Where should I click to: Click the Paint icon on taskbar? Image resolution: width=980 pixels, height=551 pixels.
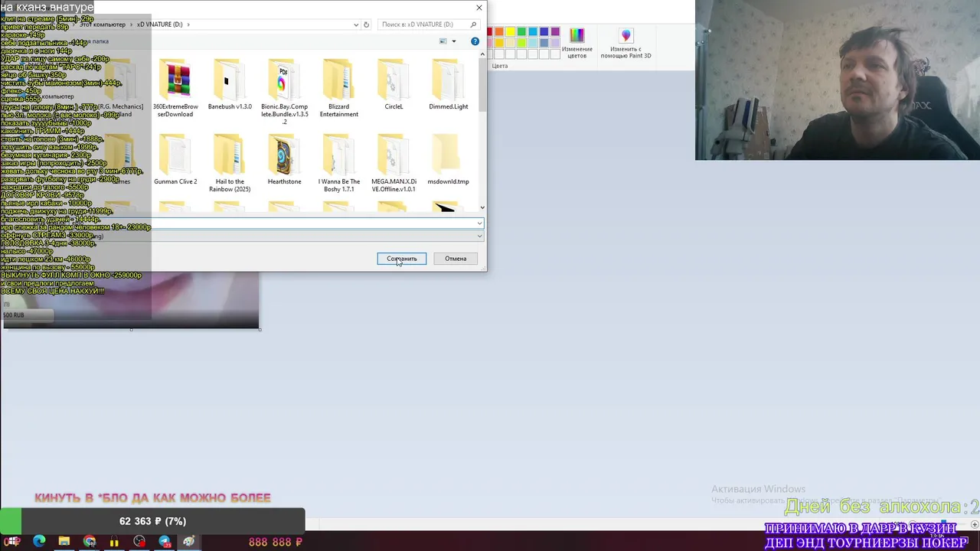(189, 542)
